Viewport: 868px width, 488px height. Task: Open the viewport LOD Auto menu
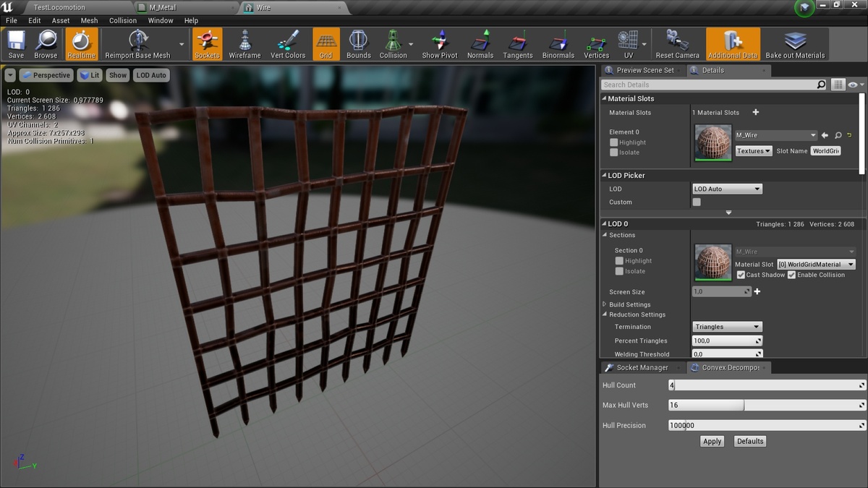[x=151, y=75]
